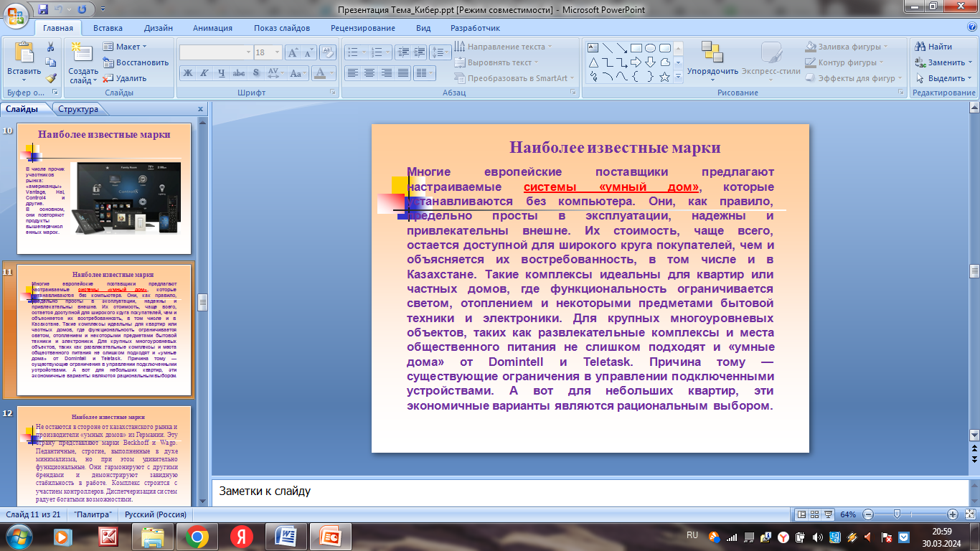
Task: Open the Дизайн ribbon tab
Action: pyautogui.click(x=158, y=28)
